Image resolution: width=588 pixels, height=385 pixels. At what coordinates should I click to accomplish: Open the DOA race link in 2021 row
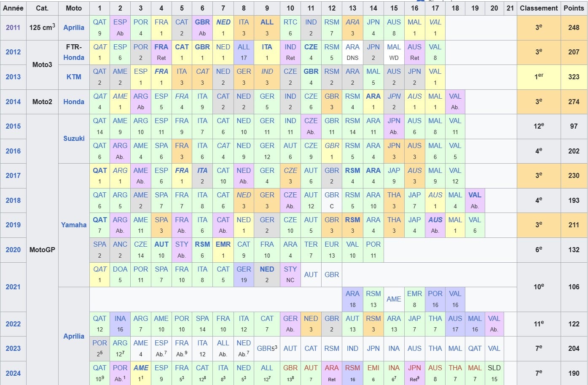(120, 269)
